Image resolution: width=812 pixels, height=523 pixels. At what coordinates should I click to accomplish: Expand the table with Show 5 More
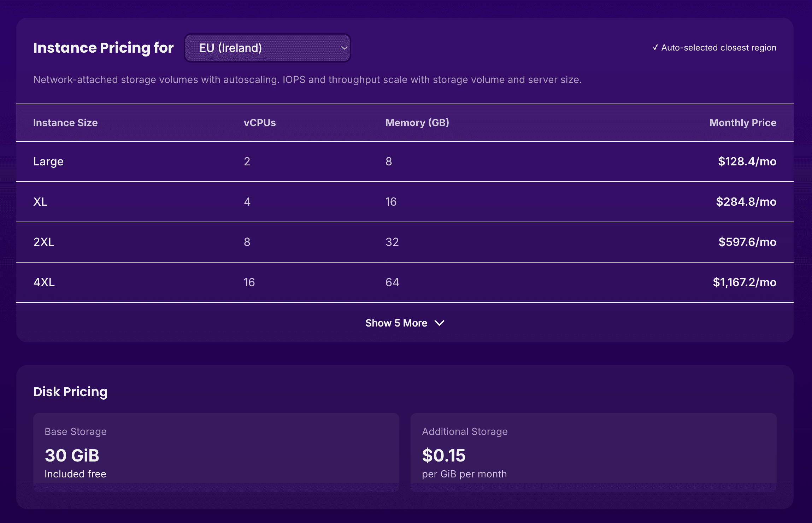click(405, 323)
